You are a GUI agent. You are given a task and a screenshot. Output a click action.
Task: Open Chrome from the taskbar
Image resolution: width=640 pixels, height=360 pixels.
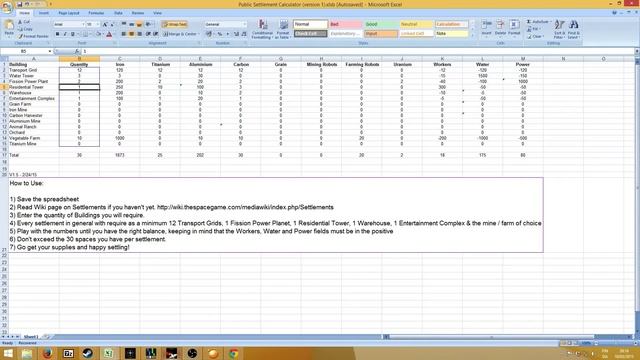coord(233,353)
